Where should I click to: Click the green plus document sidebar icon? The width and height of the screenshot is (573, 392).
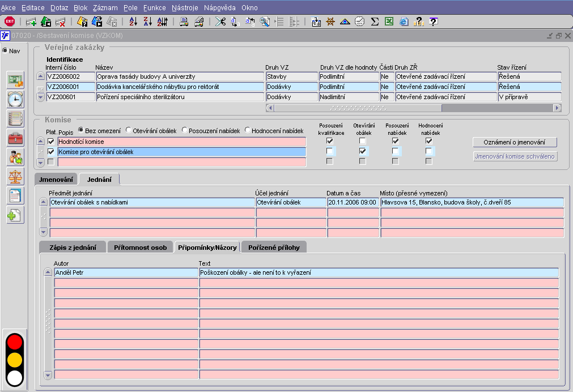(15, 215)
